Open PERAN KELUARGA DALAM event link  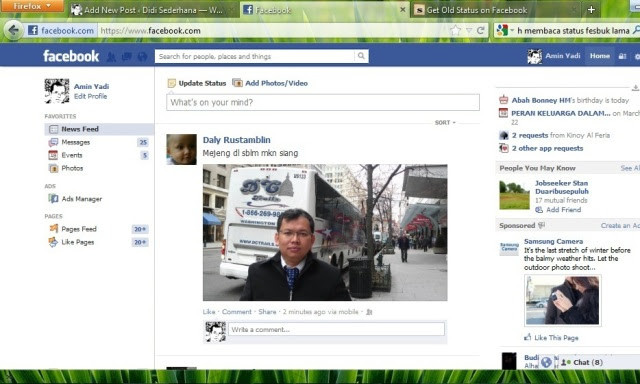561,113
